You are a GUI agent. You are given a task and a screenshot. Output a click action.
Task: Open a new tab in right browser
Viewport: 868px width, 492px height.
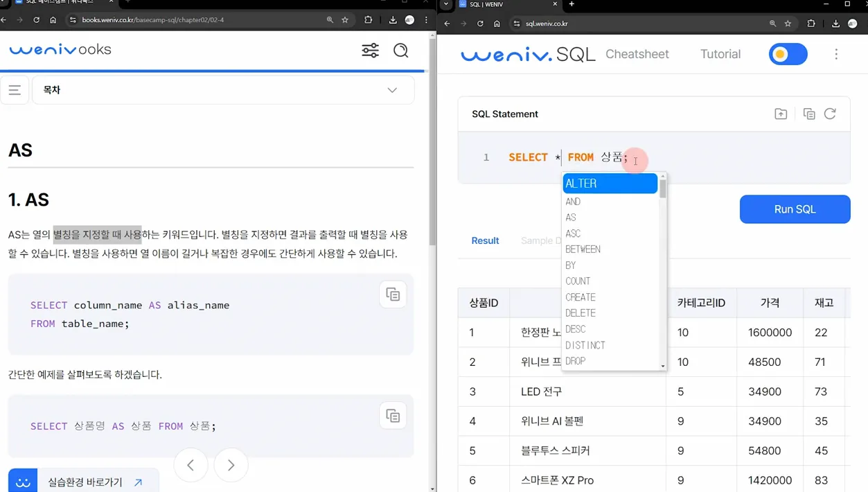572,4
